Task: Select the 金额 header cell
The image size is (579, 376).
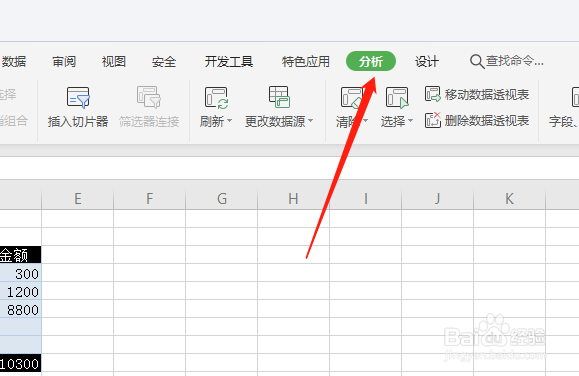Action: pyautogui.click(x=20, y=255)
